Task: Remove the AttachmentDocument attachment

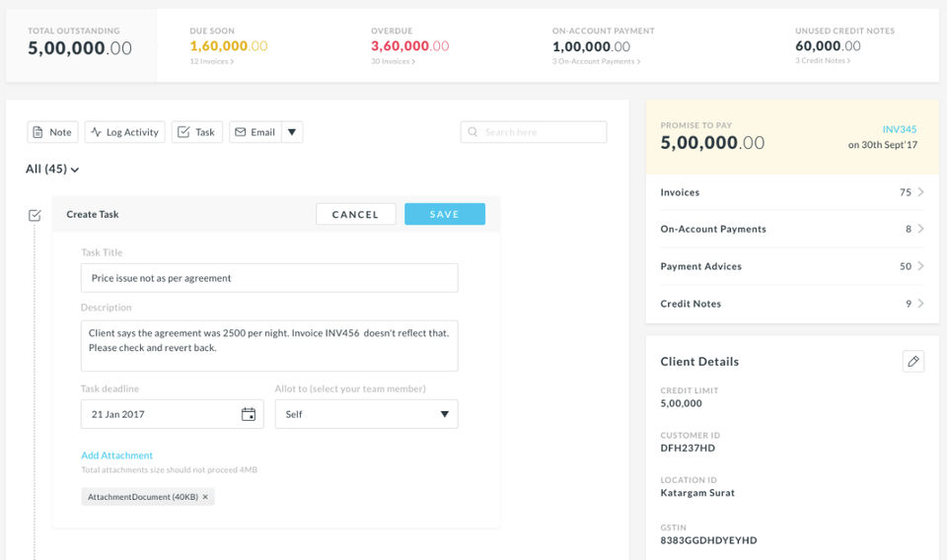Action: [x=205, y=497]
